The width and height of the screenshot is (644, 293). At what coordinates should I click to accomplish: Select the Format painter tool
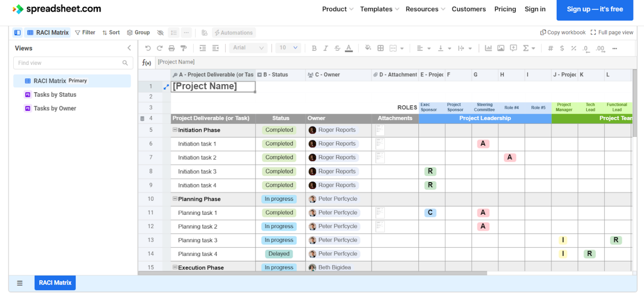(x=183, y=48)
